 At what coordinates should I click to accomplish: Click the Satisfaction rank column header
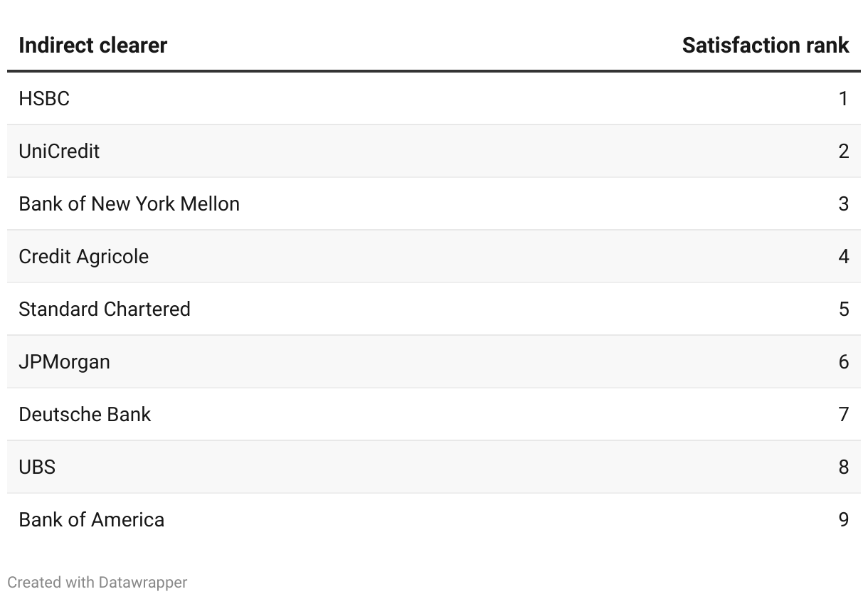[765, 46]
